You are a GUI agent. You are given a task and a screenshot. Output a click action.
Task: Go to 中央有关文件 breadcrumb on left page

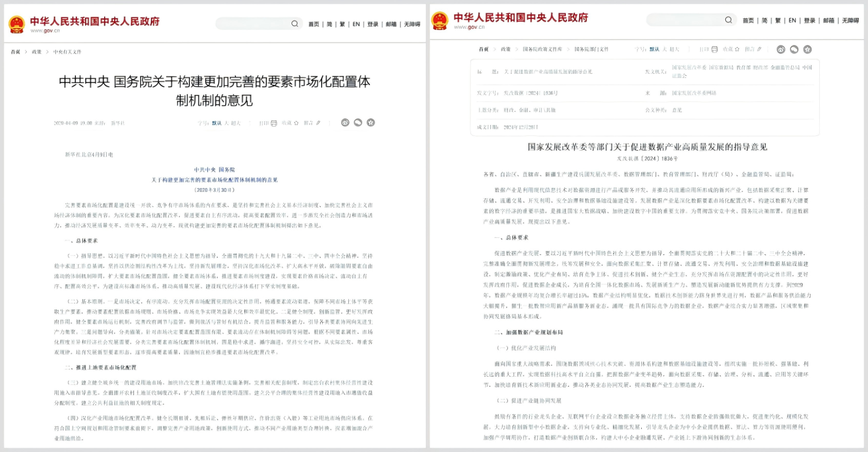[67, 52]
